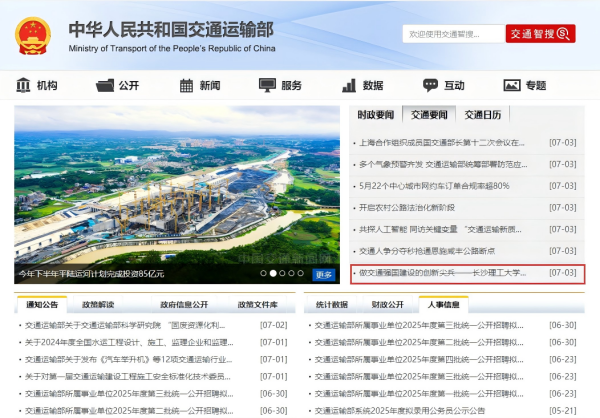This screenshot has width=600, height=418.
Task: Open the 交通日历 tab
Action: click(x=483, y=115)
